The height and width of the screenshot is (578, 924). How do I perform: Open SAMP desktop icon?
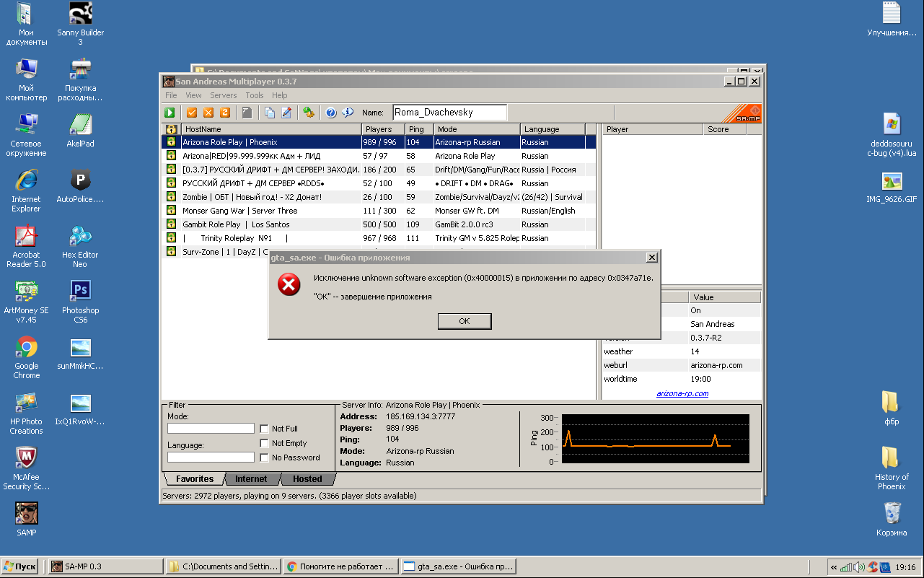pos(27,519)
